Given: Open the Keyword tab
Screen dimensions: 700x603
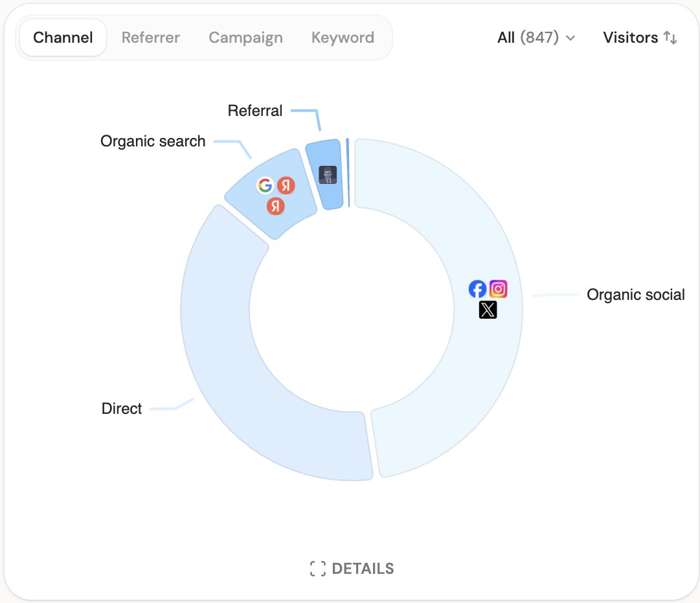Looking at the screenshot, I should (x=343, y=38).
